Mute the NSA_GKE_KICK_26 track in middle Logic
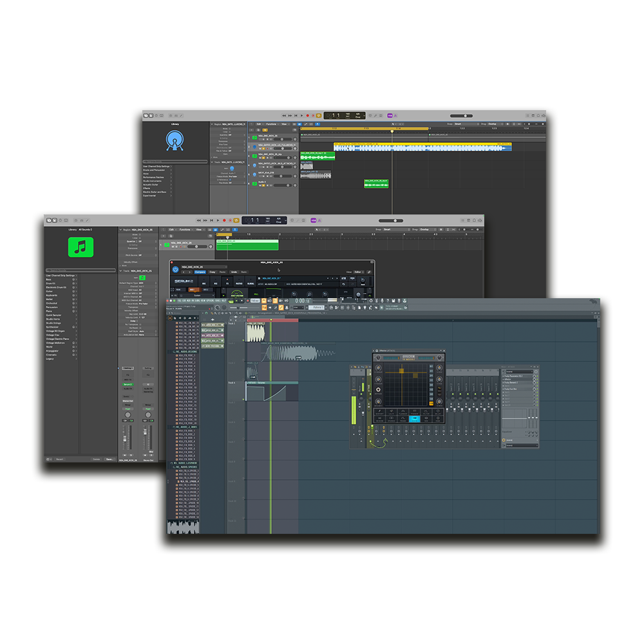Viewport: 644px width, 644px height. click(x=173, y=247)
